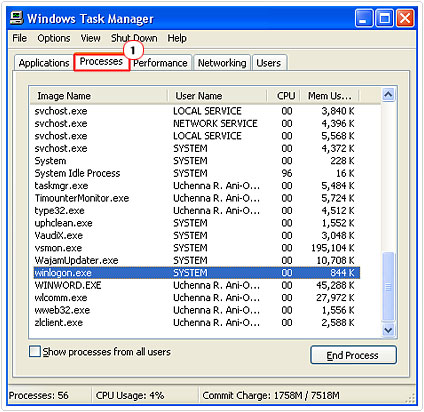Maximize the Task Manager window

pos(384,18)
